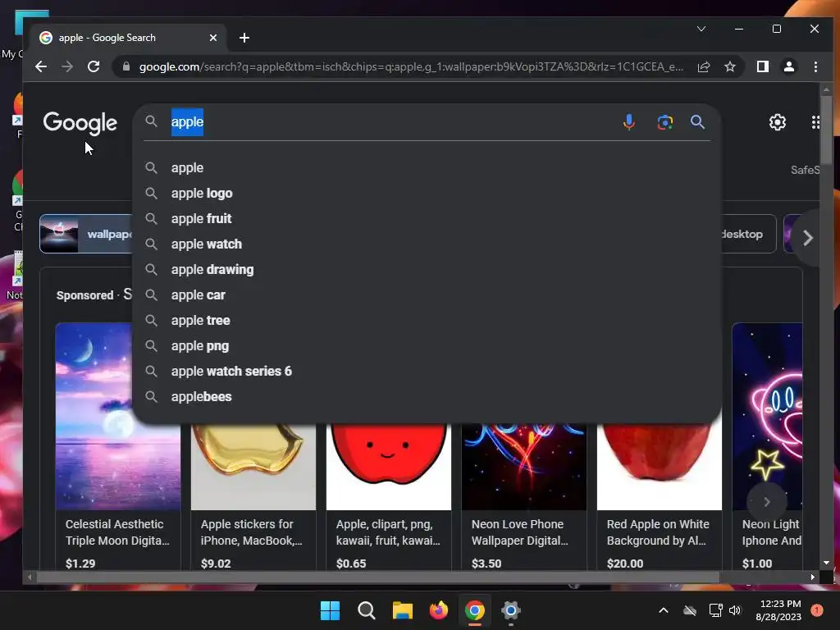
Task: Open Google quick settings gear
Action: pyautogui.click(x=778, y=122)
